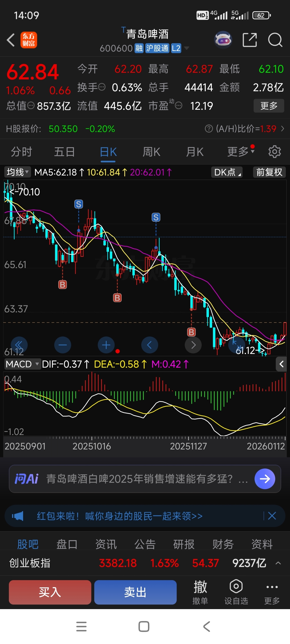Switch to the 月K tab
Viewport: 290px width, 644px height.
pos(195,152)
